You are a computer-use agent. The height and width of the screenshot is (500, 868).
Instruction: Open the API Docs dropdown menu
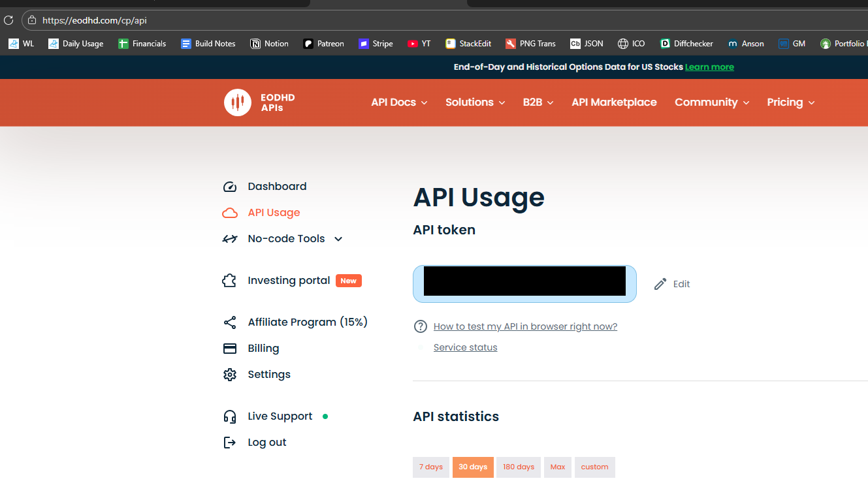399,102
